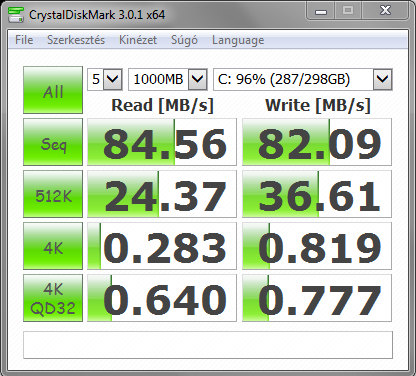Start all benchmarks with All button

53,90
